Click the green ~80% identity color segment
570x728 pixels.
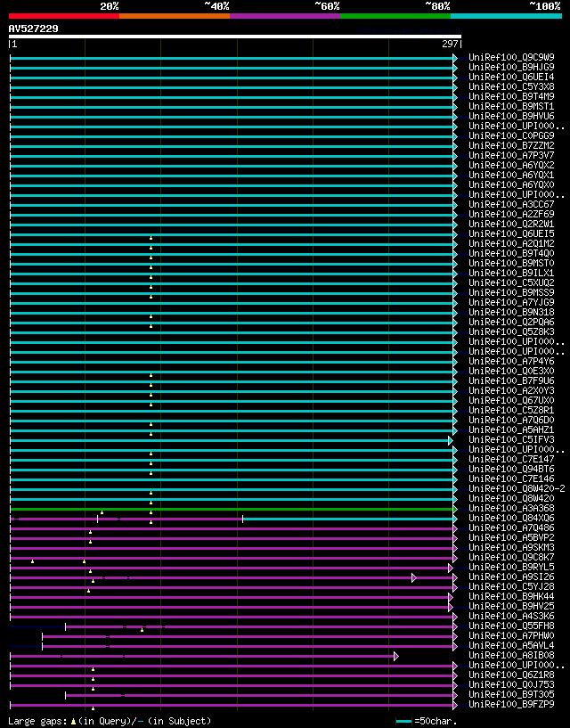point(395,16)
